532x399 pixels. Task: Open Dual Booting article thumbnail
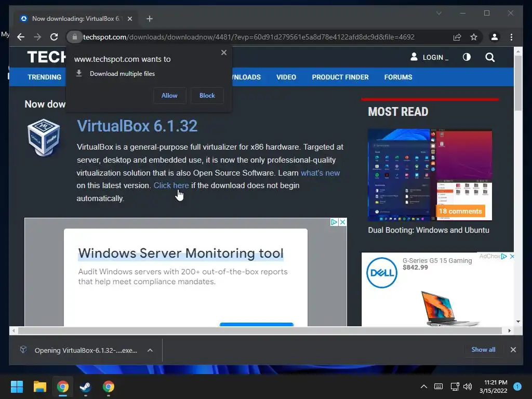coord(430,175)
